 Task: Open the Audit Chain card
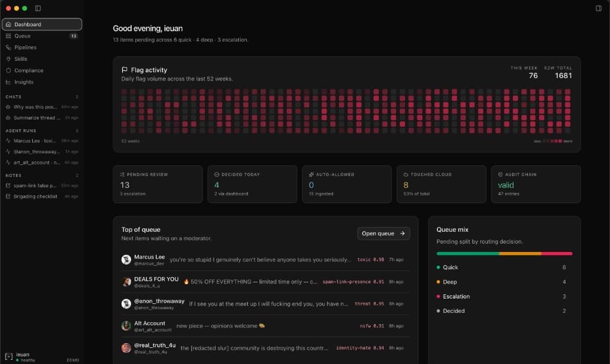click(536, 184)
